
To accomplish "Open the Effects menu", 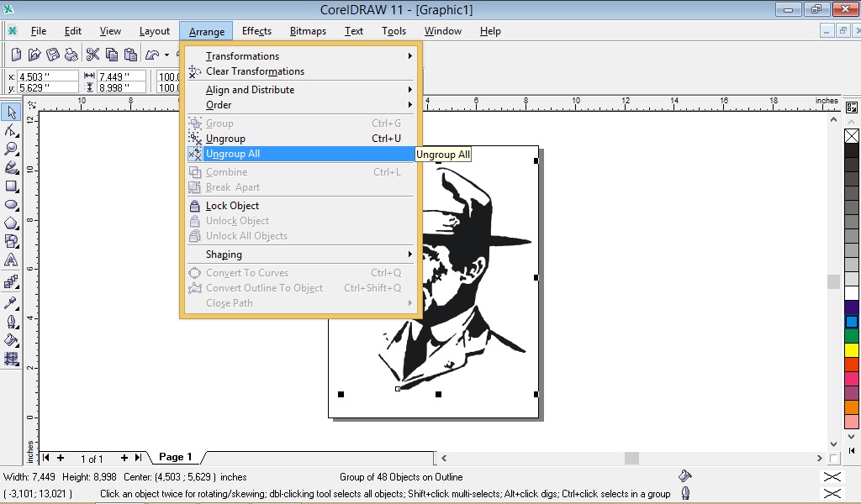I will 256,31.
